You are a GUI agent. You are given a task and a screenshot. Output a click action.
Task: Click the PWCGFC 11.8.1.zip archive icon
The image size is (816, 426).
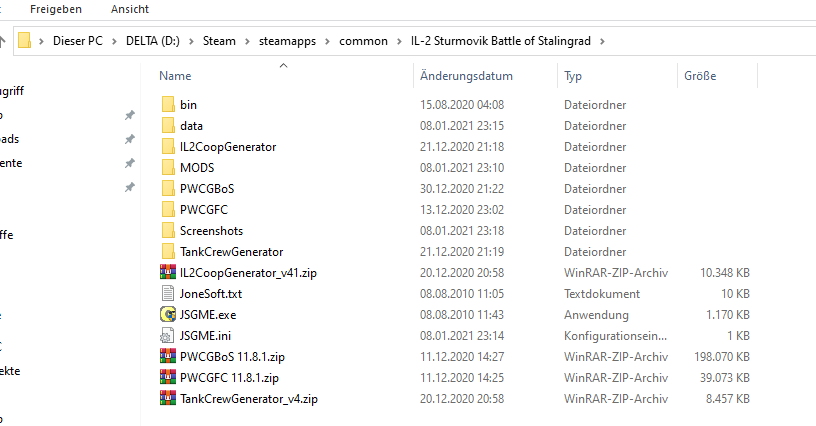coord(168,378)
